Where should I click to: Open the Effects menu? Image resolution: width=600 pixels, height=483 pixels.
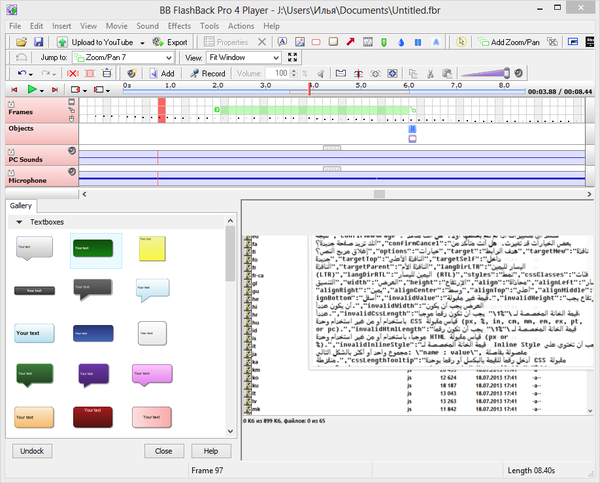pyautogui.click(x=180, y=24)
